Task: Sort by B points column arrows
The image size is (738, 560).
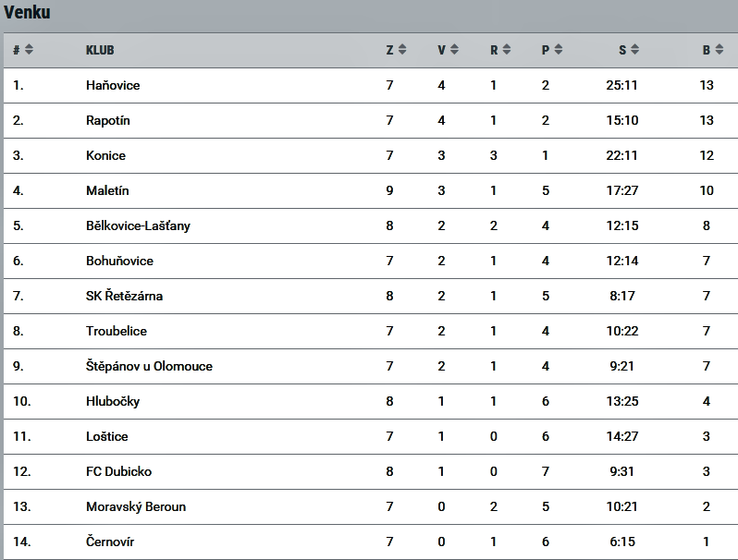Action: point(719,49)
